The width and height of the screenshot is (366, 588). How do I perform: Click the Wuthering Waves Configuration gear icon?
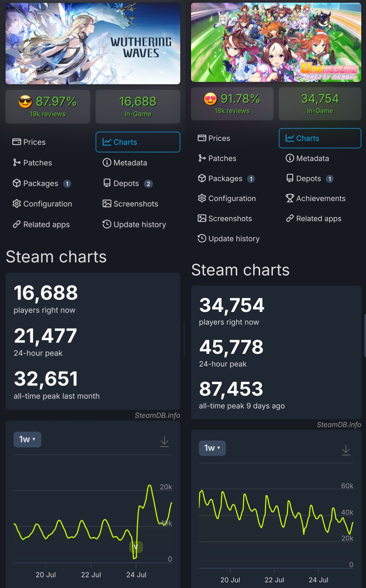tap(16, 204)
